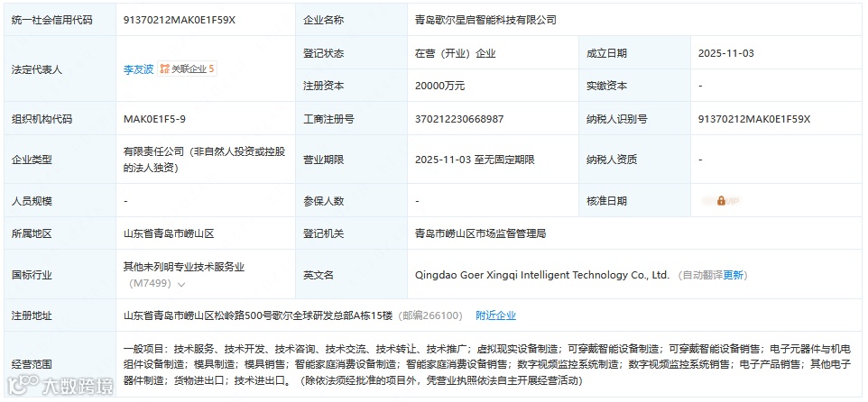The height and width of the screenshot is (402, 868).
Task: Click the 参保人数 label
Action: pos(323,201)
